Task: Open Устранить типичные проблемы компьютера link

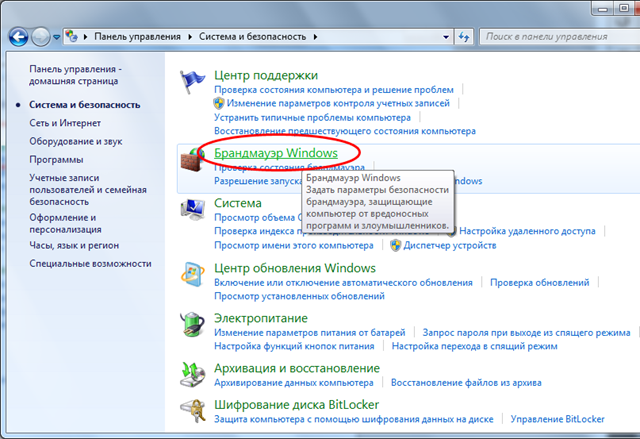Action: tap(312, 118)
